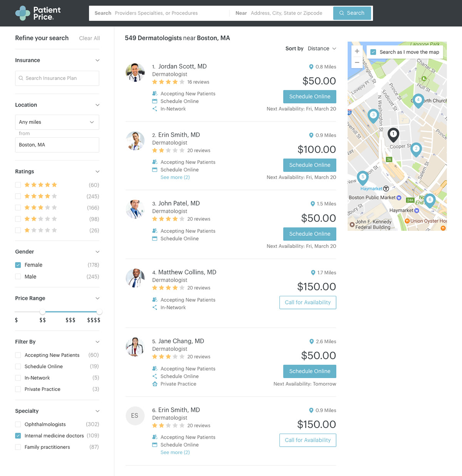This screenshot has width=462, height=476.
Task: Click map pin number 6
Action: [430, 200]
